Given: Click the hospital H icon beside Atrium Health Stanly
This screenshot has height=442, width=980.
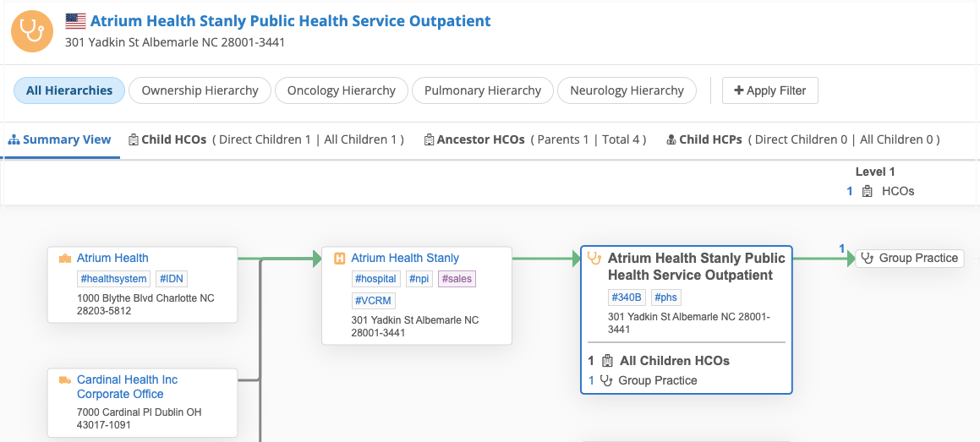Looking at the screenshot, I should [340, 259].
